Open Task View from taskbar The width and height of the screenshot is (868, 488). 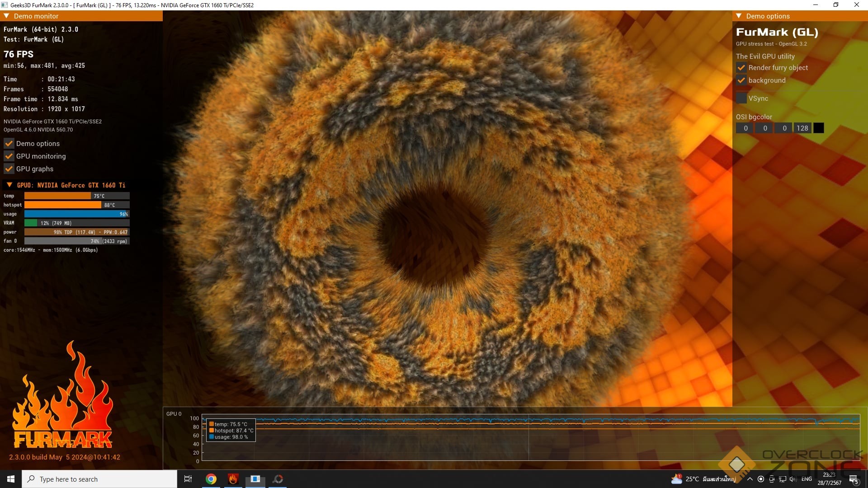tap(188, 479)
